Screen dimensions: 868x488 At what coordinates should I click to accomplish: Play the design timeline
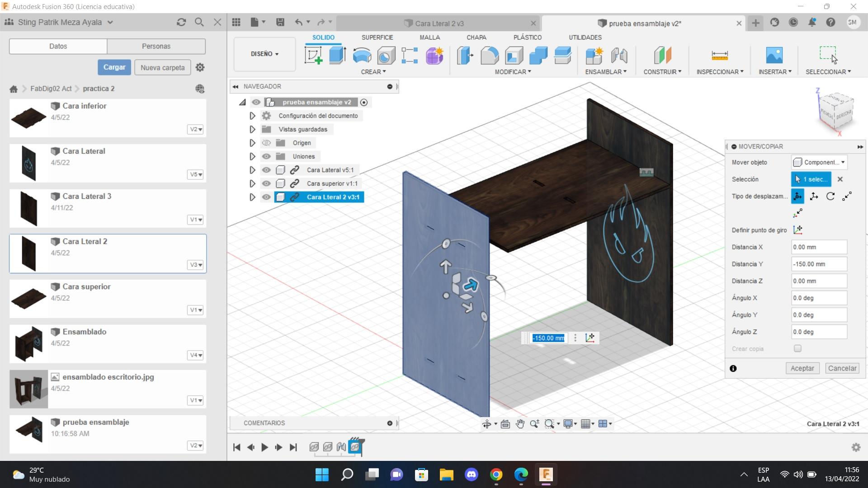click(264, 447)
